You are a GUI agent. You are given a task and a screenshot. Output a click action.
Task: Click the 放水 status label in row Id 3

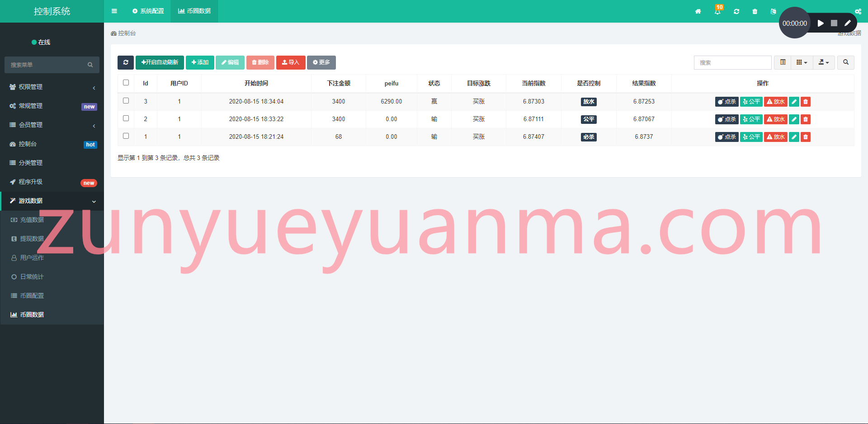pos(589,102)
